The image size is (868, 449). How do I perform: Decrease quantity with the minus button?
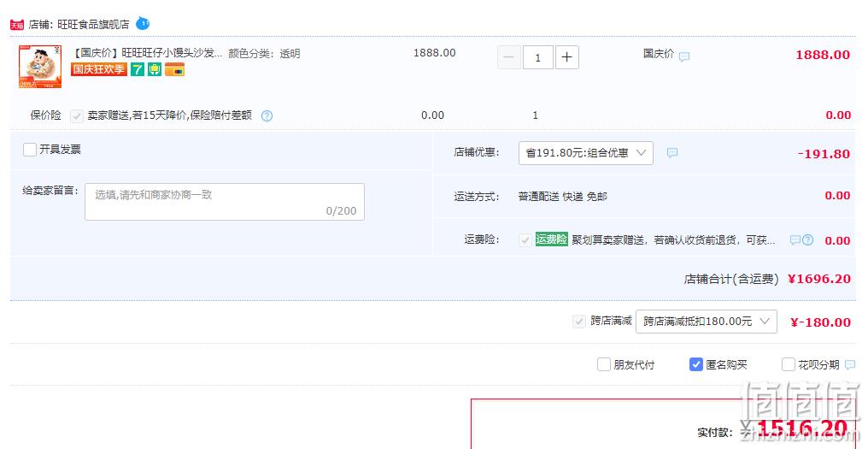pyautogui.click(x=508, y=57)
